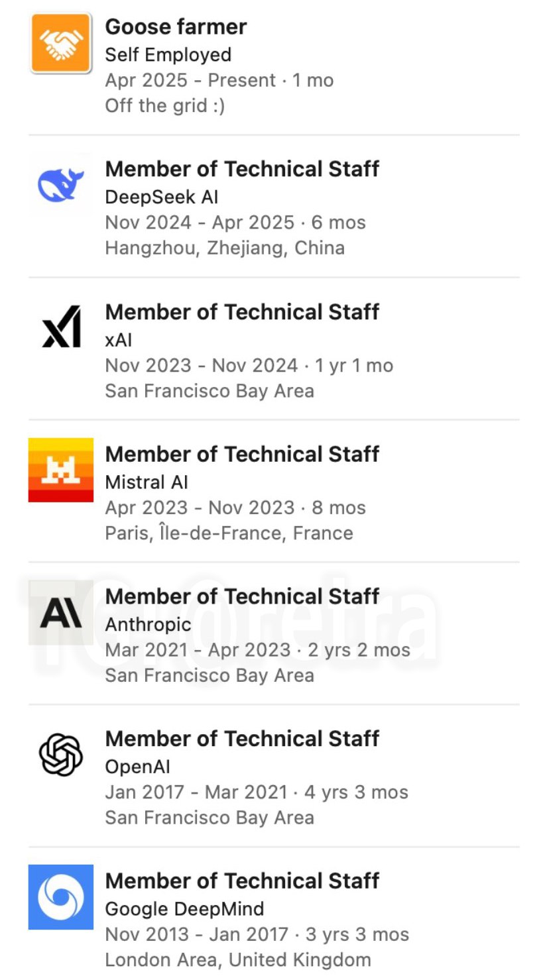Click the Anthropic company logo
The height and width of the screenshot is (980, 543).
pyautogui.click(x=61, y=613)
